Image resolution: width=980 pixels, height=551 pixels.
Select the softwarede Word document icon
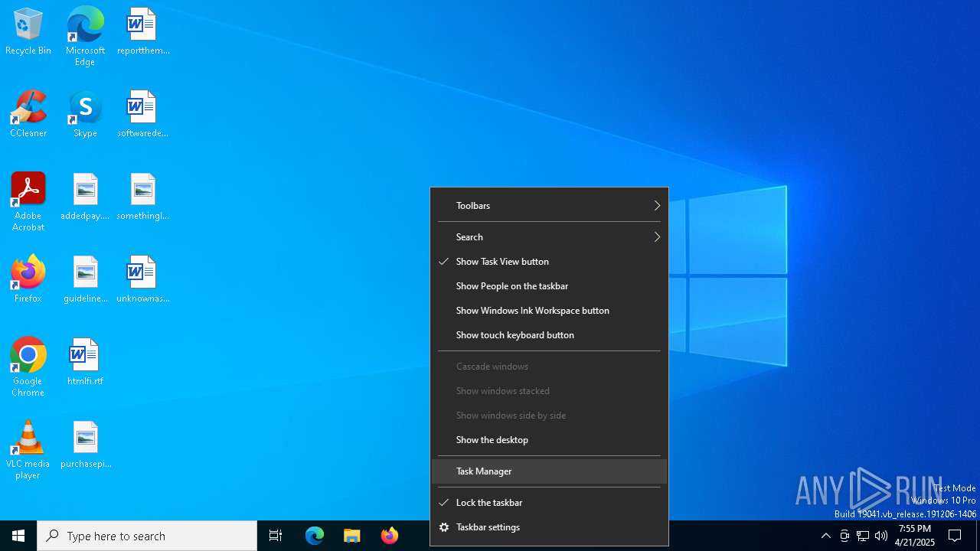143,115
